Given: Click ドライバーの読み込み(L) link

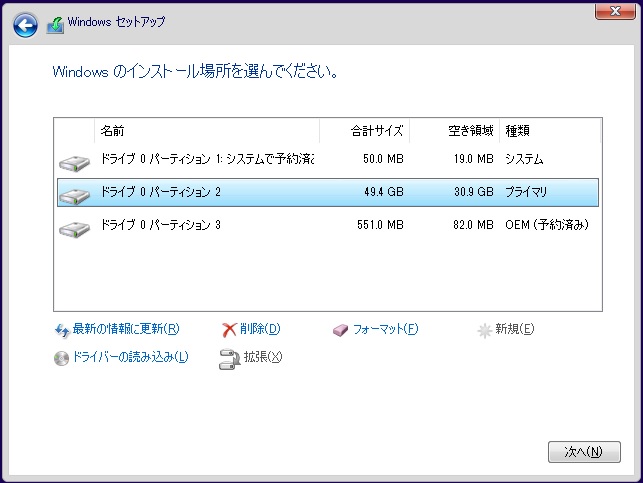Looking at the screenshot, I should [130, 357].
